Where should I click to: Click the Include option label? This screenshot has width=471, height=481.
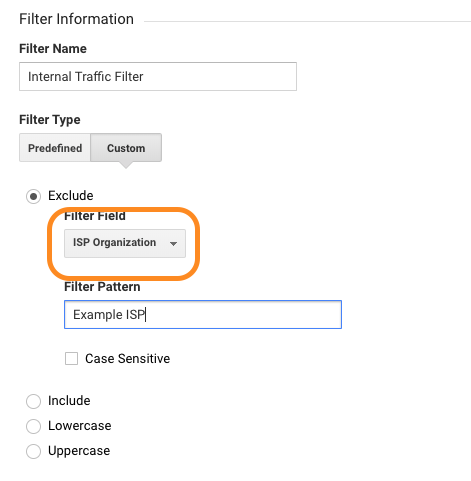tap(69, 401)
